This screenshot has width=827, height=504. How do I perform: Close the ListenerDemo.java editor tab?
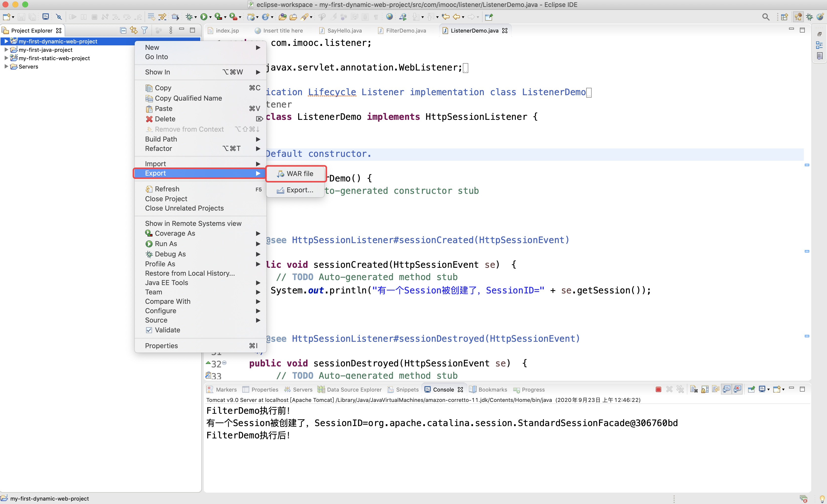505,31
